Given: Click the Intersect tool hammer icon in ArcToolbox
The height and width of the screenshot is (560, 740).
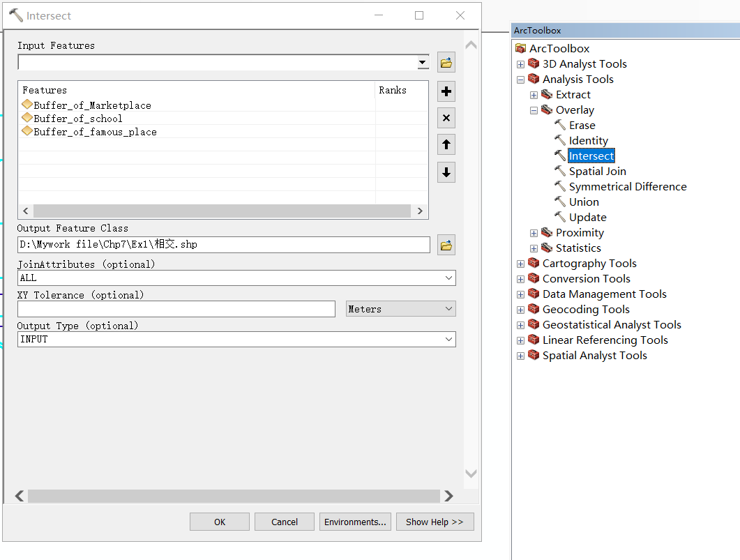Looking at the screenshot, I should [x=560, y=156].
